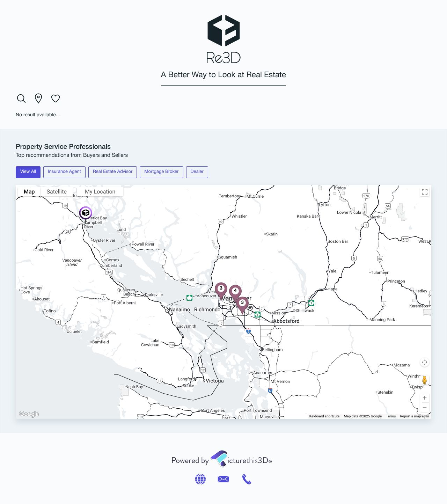Filter by Insurance Agent
Screen dimensions: 447x504
click(64, 172)
